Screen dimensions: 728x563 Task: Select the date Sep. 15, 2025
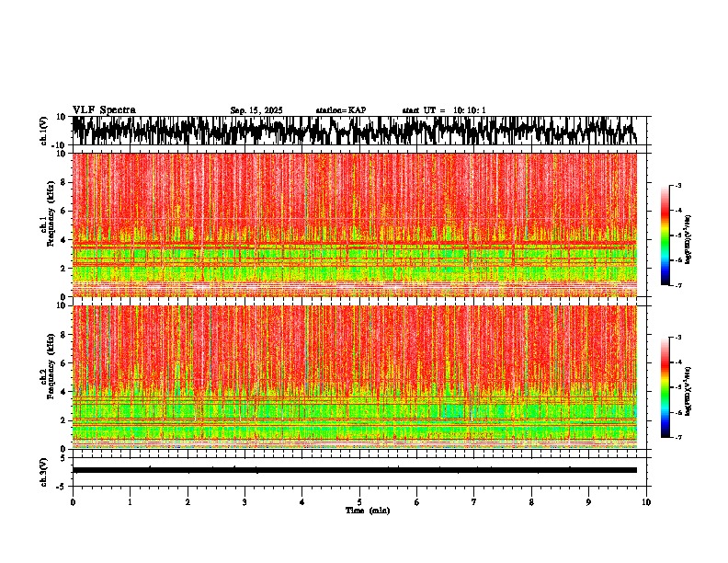[256, 110]
